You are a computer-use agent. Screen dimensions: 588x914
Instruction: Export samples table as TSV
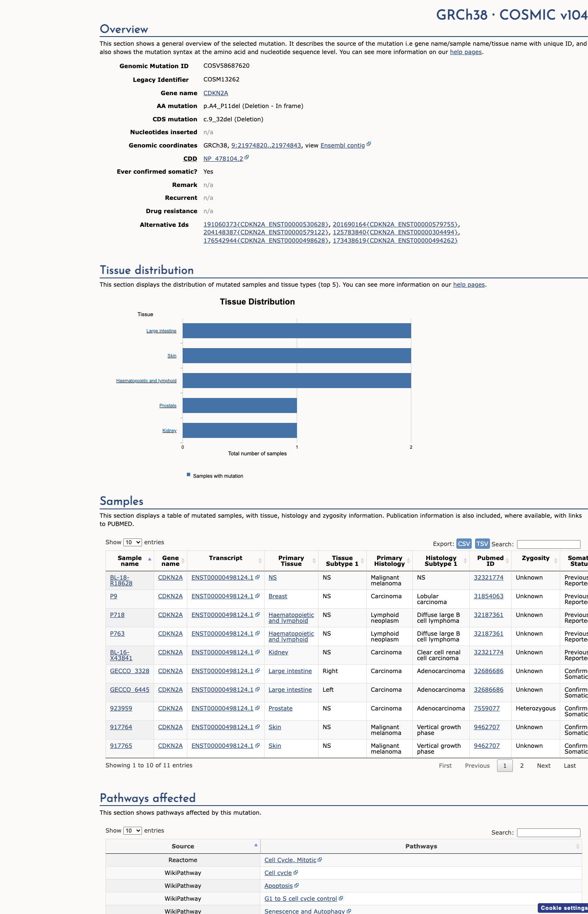pos(482,543)
